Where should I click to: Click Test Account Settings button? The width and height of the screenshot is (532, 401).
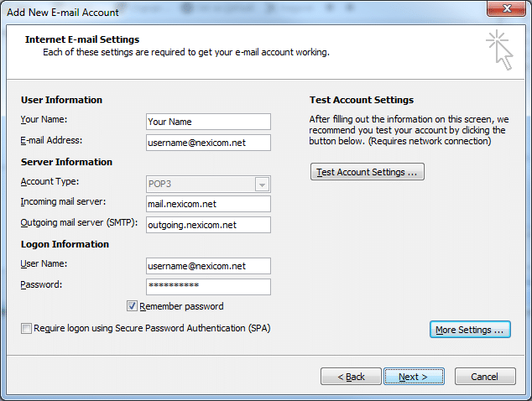point(367,172)
